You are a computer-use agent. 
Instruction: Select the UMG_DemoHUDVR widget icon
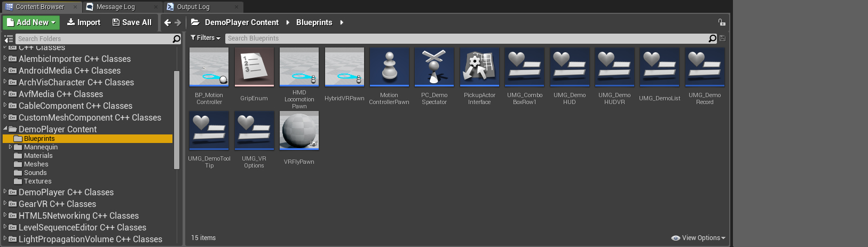click(614, 67)
